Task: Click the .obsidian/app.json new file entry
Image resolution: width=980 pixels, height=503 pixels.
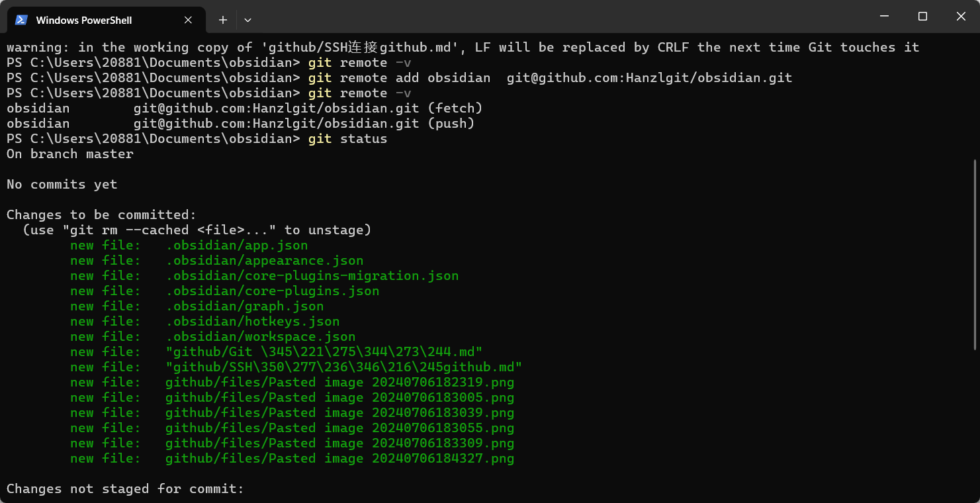Action: click(236, 246)
